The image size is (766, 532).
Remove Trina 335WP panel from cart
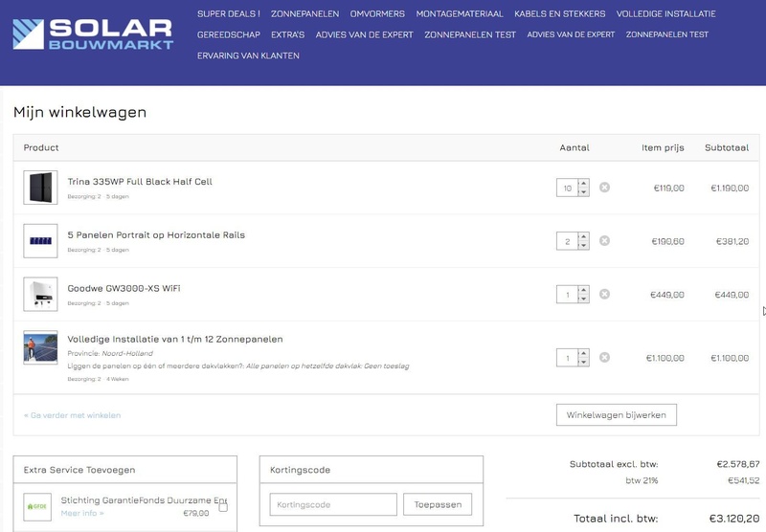604,188
